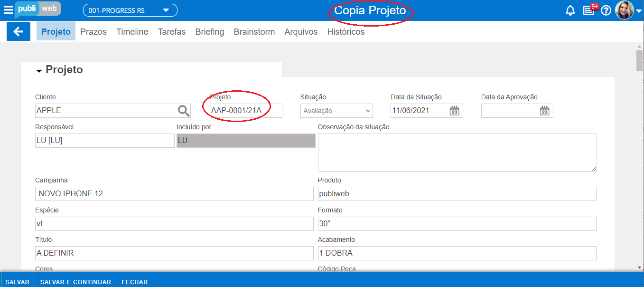The width and height of the screenshot is (644, 287).
Task: Switch to the Timeline tab
Action: pyautogui.click(x=132, y=32)
